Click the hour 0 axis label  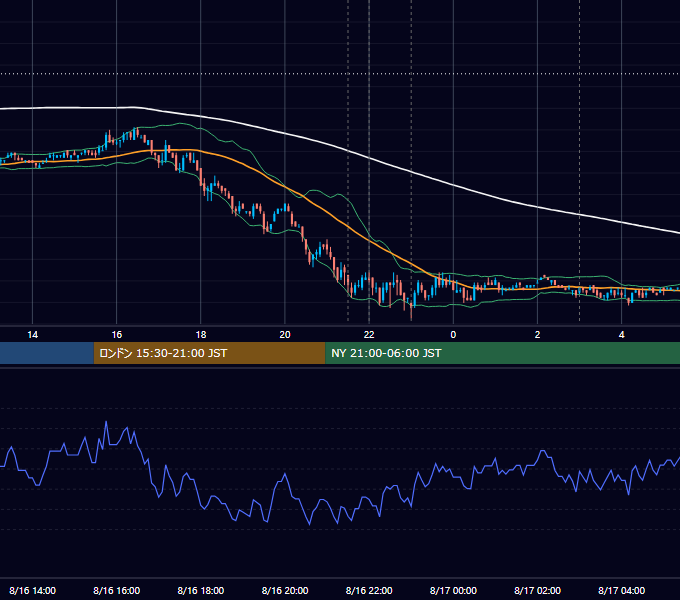point(453,335)
